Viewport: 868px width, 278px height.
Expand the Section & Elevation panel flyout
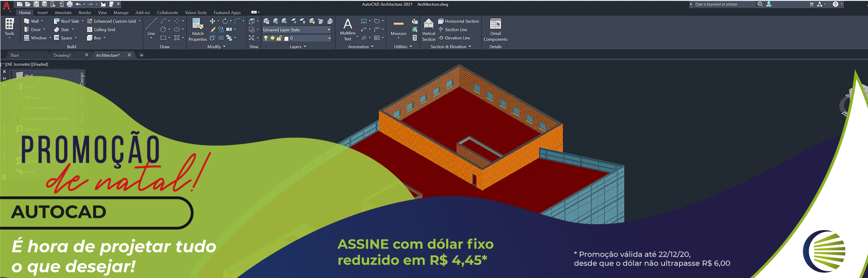[451, 47]
